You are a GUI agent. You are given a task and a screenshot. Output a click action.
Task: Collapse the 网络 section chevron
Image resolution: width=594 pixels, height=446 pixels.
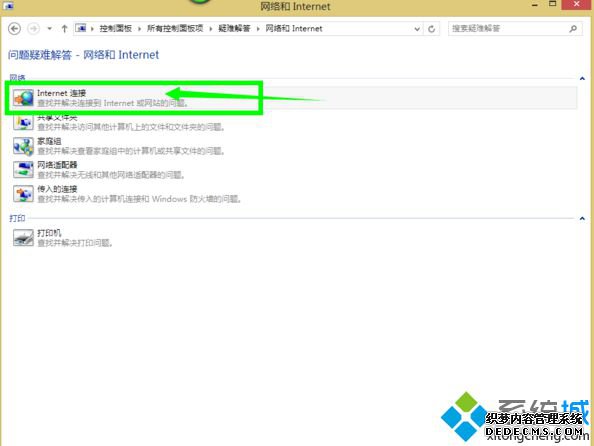coord(582,79)
